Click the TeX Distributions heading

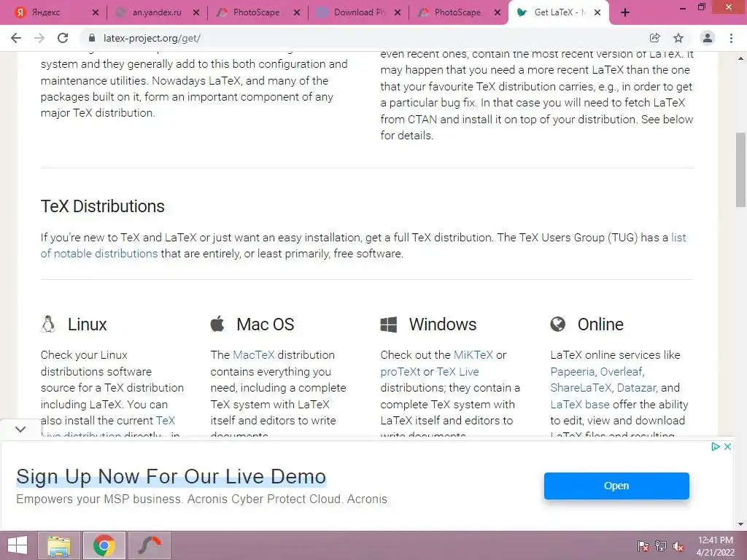click(102, 206)
